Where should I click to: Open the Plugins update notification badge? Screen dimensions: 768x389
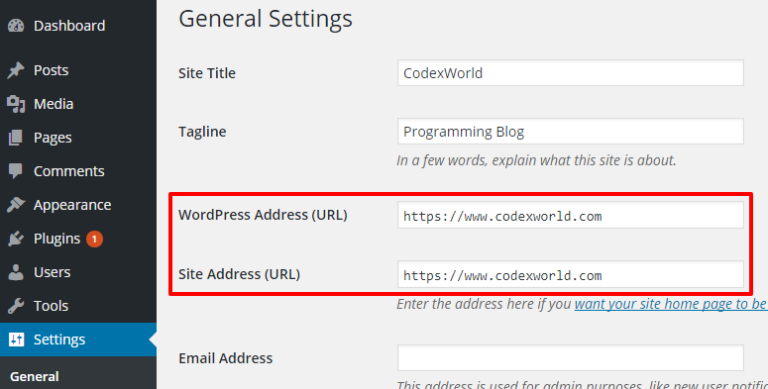coord(95,239)
